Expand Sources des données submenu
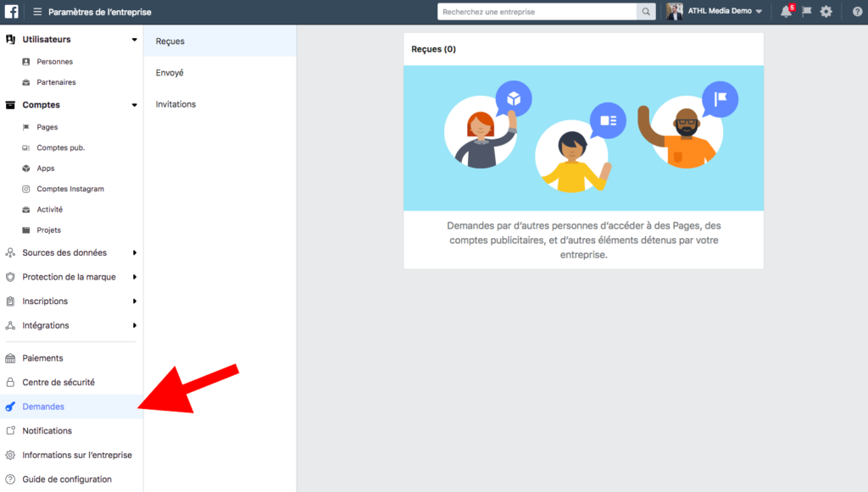Viewport: 868px width, 492px height. (x=134, y=253)
